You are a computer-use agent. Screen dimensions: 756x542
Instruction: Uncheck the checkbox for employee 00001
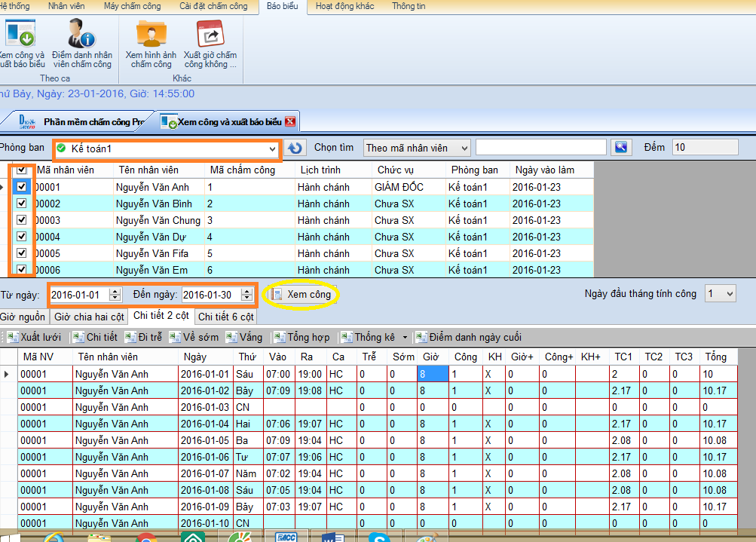pos(22,187)
